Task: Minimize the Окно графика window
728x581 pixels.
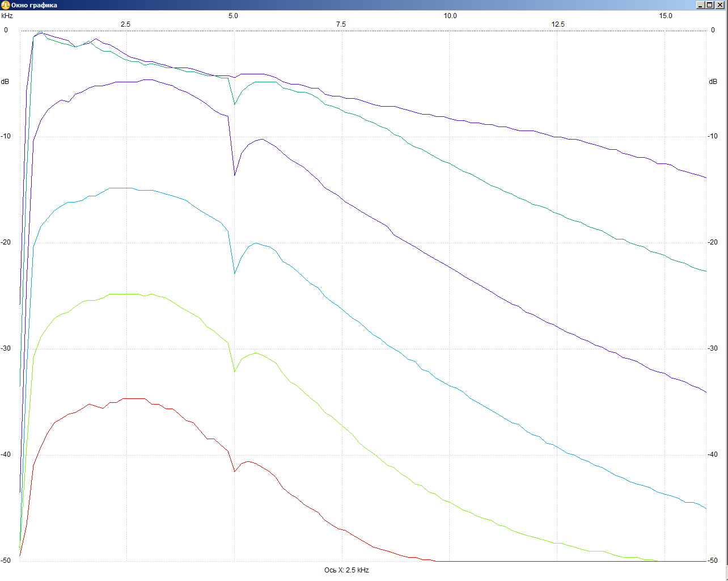Action: (x=701, y=5)
